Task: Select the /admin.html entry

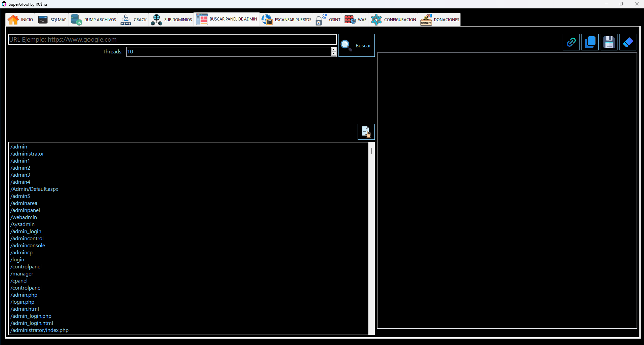Action: 25,309
